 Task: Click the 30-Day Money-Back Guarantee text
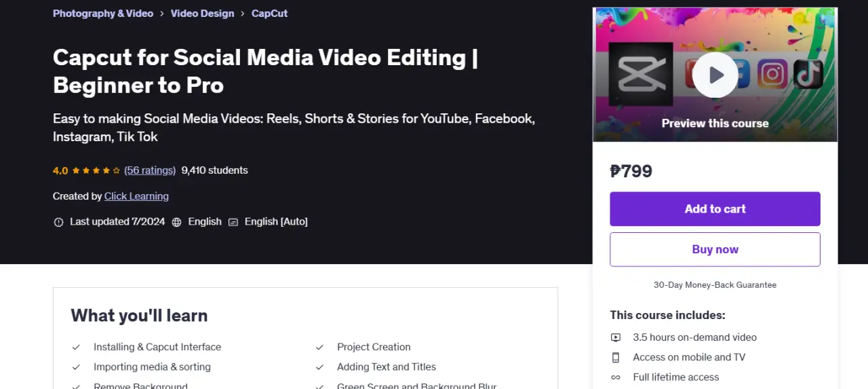pyautogui.click(x=715, y=285)
